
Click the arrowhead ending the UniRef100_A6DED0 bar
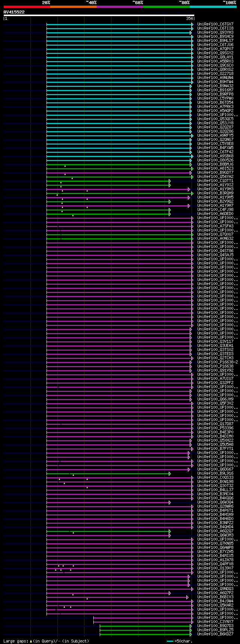coord(170,214)
